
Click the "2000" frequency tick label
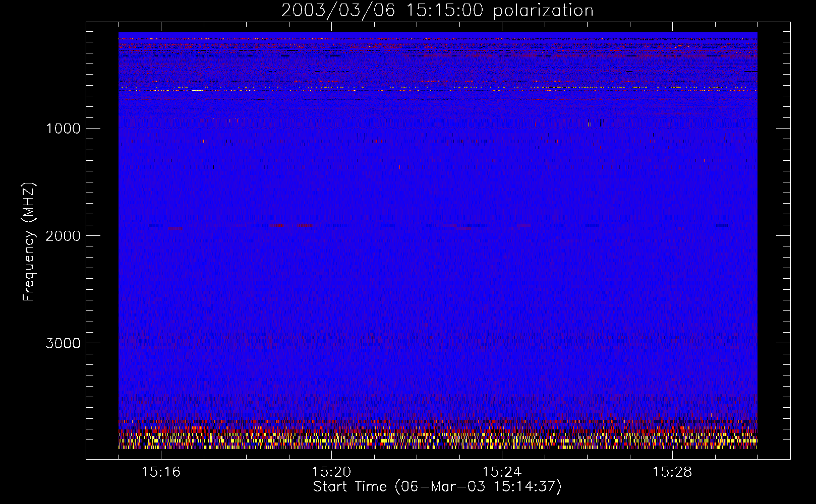pos(63,236)
